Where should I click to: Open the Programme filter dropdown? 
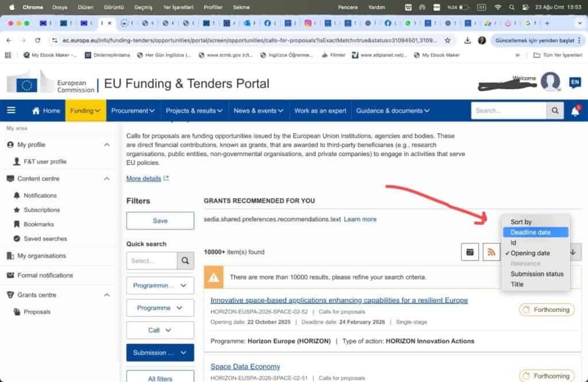pos(160,307)
